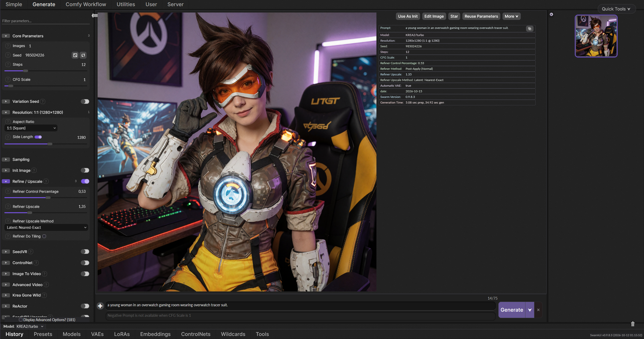Open help icon for Steps parameter
The image size is (644, 339).
pos(8,64)
